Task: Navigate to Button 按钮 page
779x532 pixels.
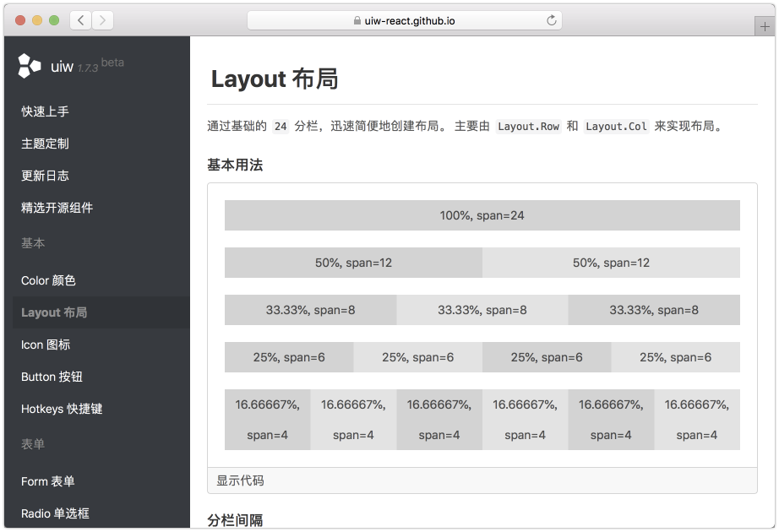Action: 52,377
